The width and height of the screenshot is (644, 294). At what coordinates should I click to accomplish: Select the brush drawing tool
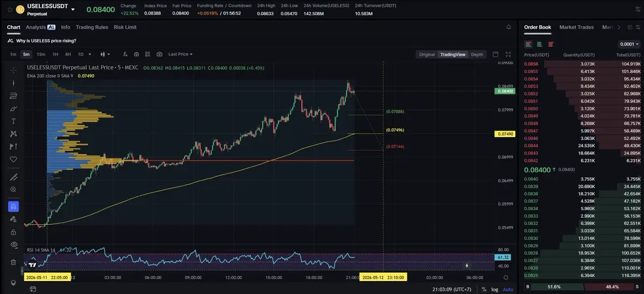tap(13, 108)
